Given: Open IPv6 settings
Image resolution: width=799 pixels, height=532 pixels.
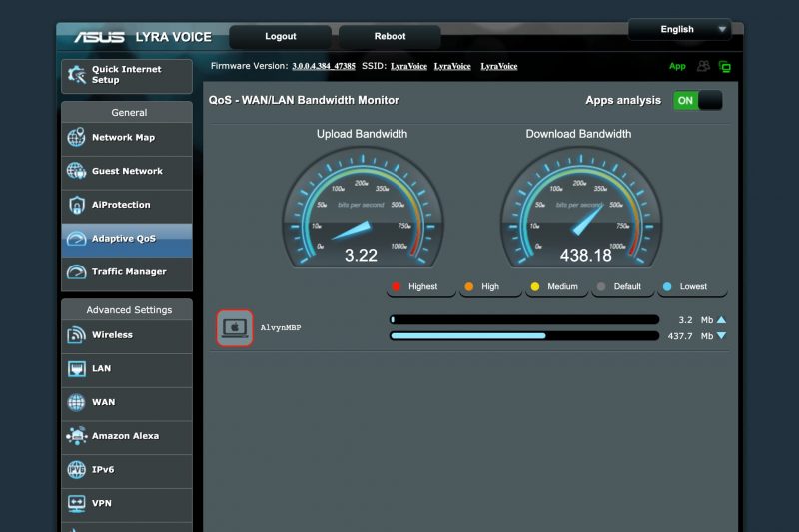Looking at the screenshot, I should point(127,469).
